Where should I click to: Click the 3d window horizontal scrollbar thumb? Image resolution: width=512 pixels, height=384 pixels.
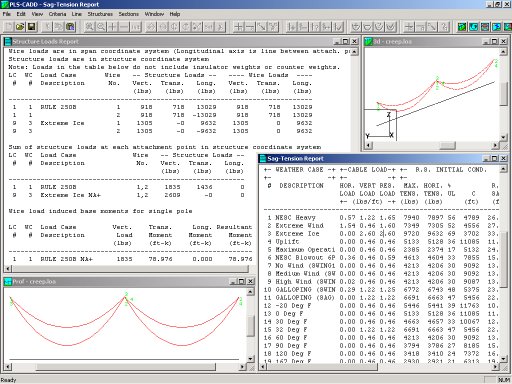(447, 146)
